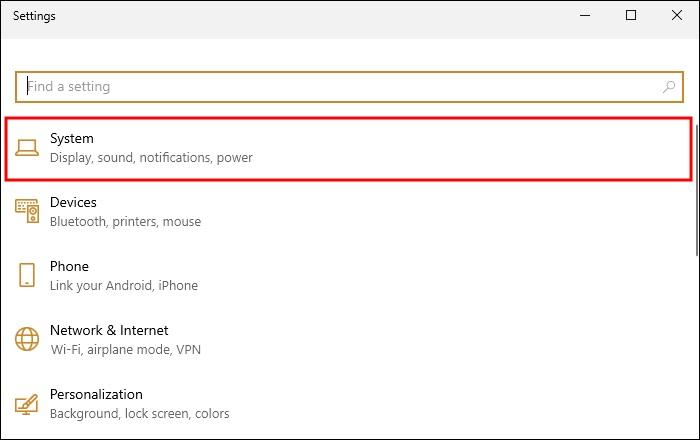Screen dimensions: 700x440
Task: Click 'Background, lock screen, colors' description
Action: [x=139, y=414]
